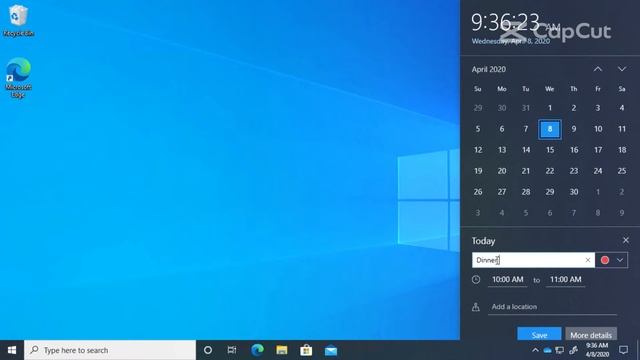Click the Add a location field
This screenshot has height=360, width=640.
pyautogui.click(x=552, y=307)
